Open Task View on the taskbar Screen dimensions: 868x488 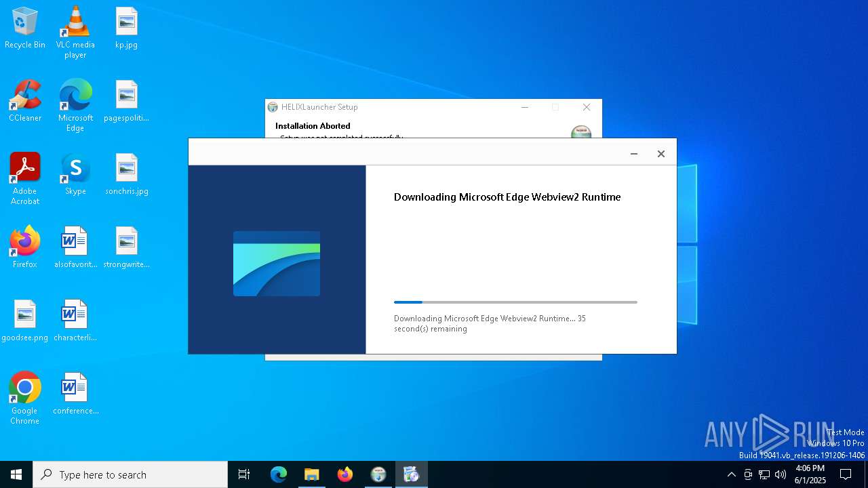tap(244, 474)
